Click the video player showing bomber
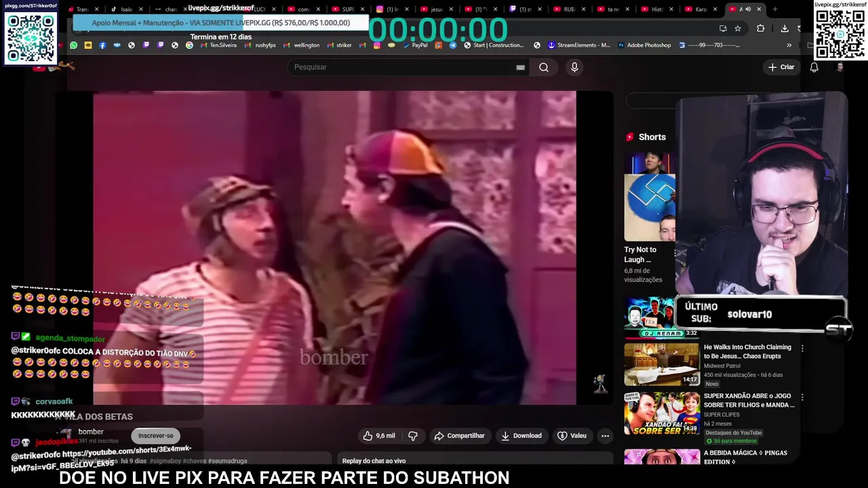 334,248
